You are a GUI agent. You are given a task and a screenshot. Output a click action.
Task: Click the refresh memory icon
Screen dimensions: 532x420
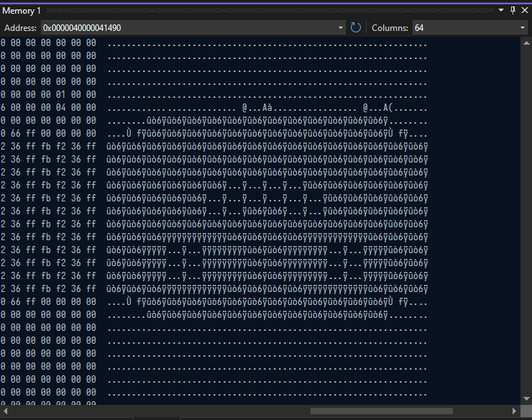click(355, 27)
